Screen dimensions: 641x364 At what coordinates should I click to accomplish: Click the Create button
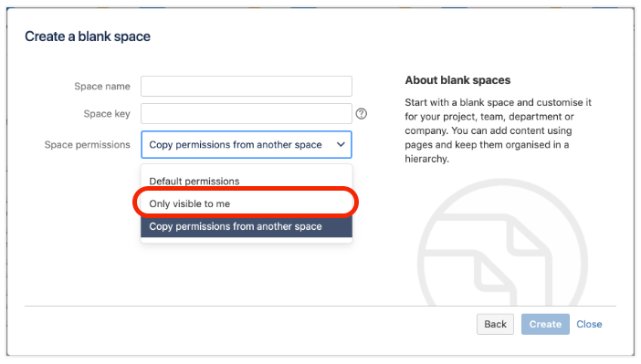545,324
